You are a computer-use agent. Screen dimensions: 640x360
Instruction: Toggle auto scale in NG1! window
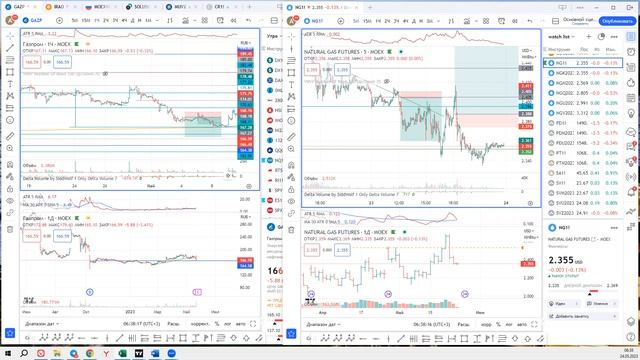point(522,324)
